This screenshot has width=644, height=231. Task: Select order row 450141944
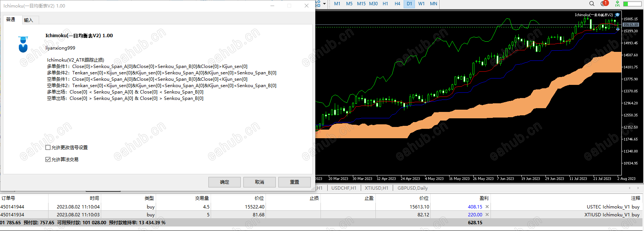pos(322,207)
